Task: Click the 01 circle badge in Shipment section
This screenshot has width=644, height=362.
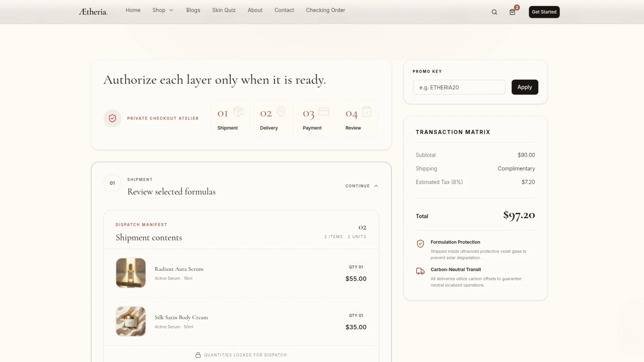Action: point(112,183)
